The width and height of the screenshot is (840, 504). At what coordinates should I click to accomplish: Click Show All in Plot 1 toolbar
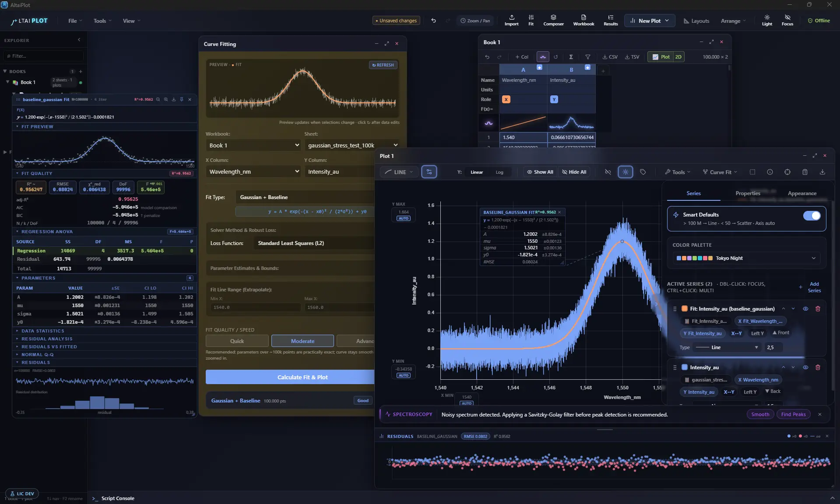[x=540, y=172]
